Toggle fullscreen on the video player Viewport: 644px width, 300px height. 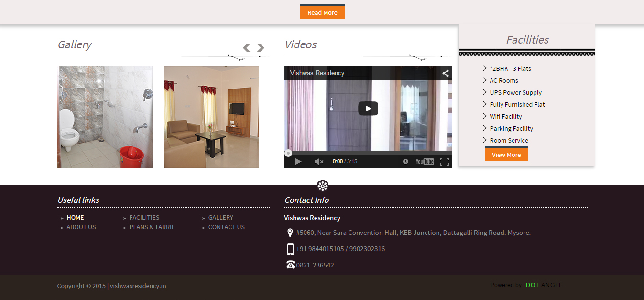click(445, 162)
